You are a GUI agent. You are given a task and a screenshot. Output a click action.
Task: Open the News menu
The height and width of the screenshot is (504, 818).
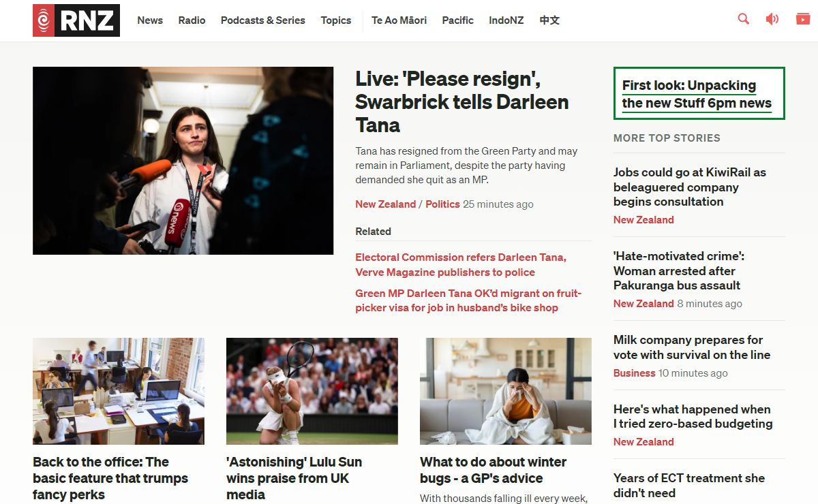click(150, 20)
